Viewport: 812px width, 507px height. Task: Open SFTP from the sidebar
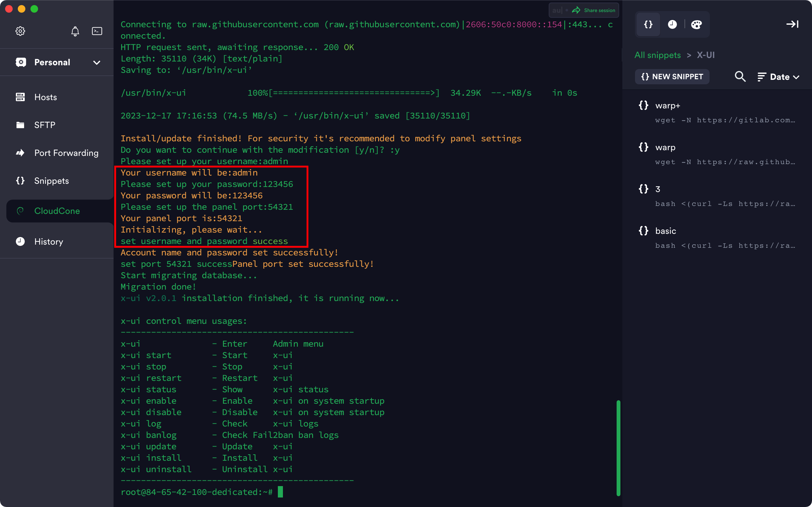45,125
